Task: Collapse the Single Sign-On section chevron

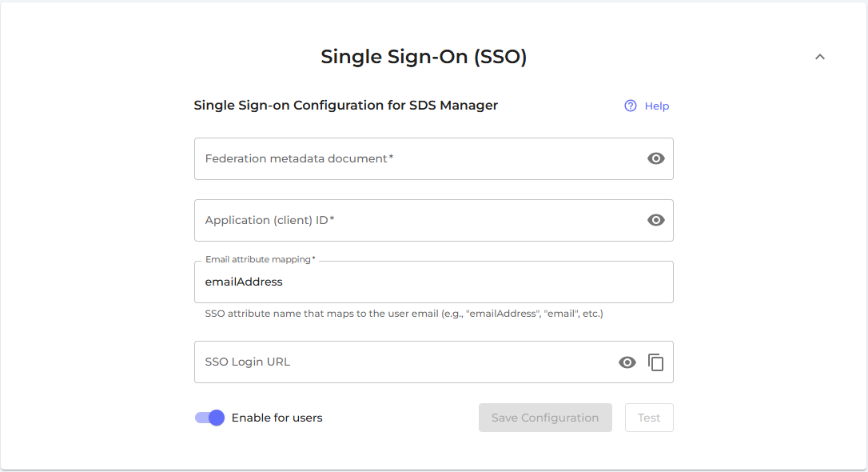Action: (x=819, y=57)
